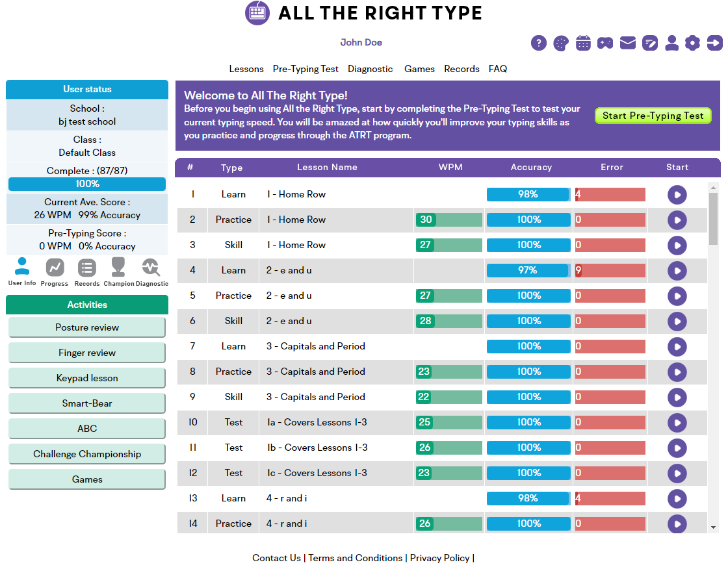Click Start Pre-Typing Test button
728x569 pixels.
pos(653,116)
